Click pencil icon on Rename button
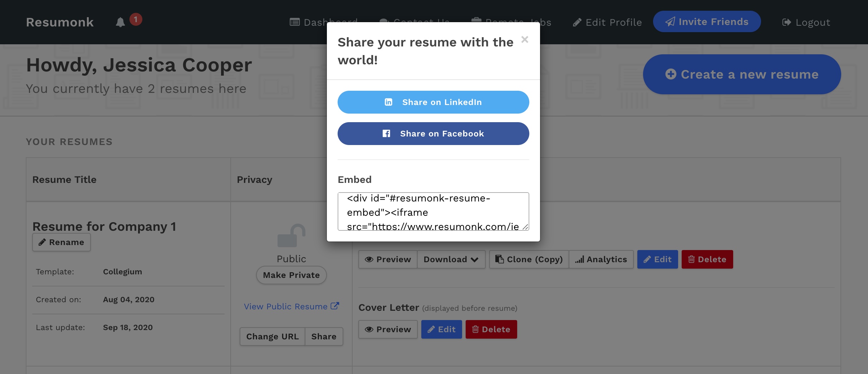This screenshot has width=868, height=374. [x=42, y=242]
